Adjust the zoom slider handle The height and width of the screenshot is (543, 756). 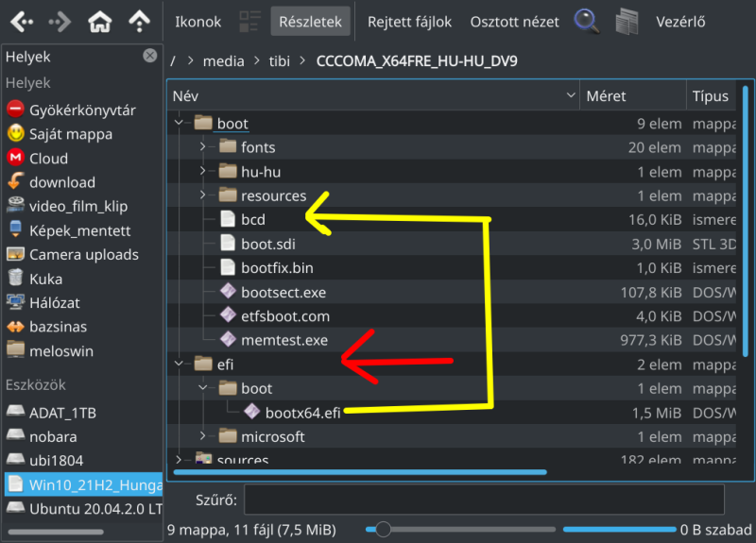tap(383, 530)
